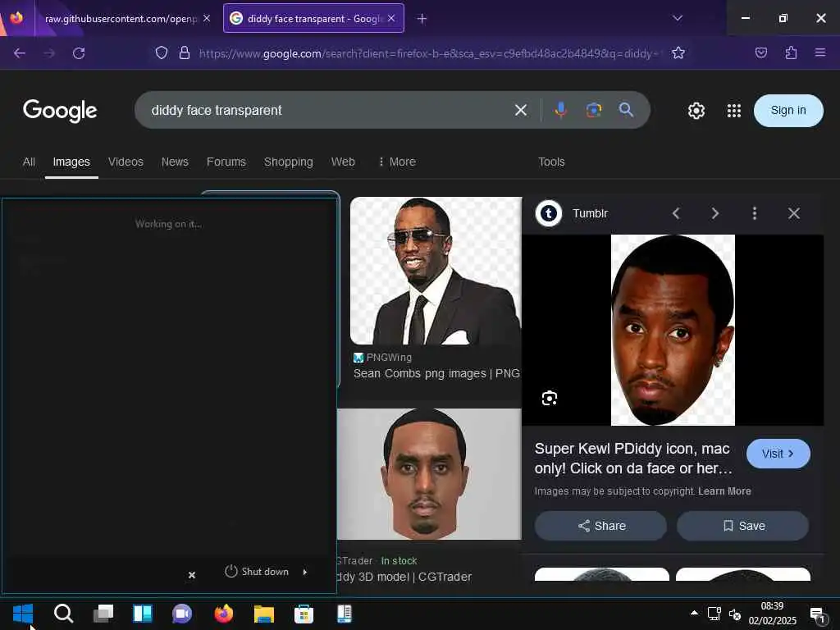Expand the More search filters menu

397,162
